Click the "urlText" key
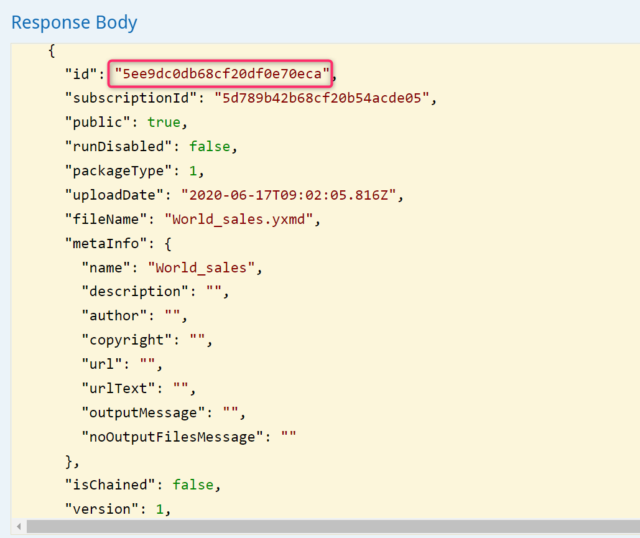640x538 pixels. pos(119,388)
